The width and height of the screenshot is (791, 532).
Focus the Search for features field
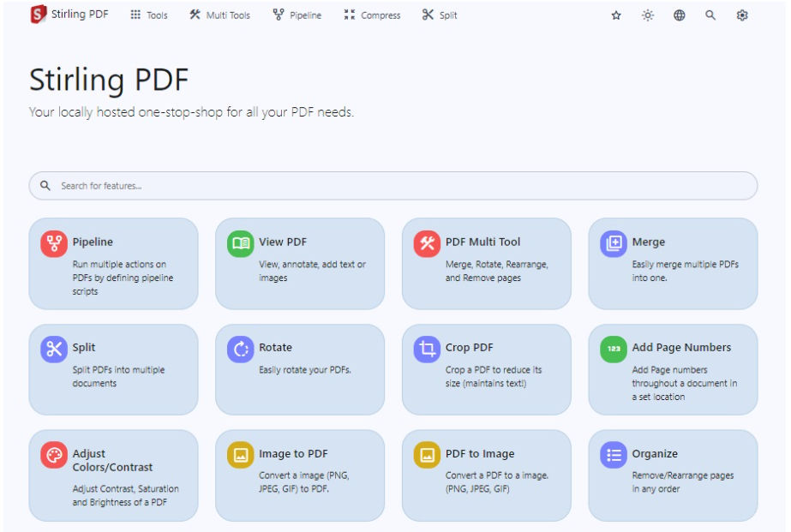[x=393, y=186]
